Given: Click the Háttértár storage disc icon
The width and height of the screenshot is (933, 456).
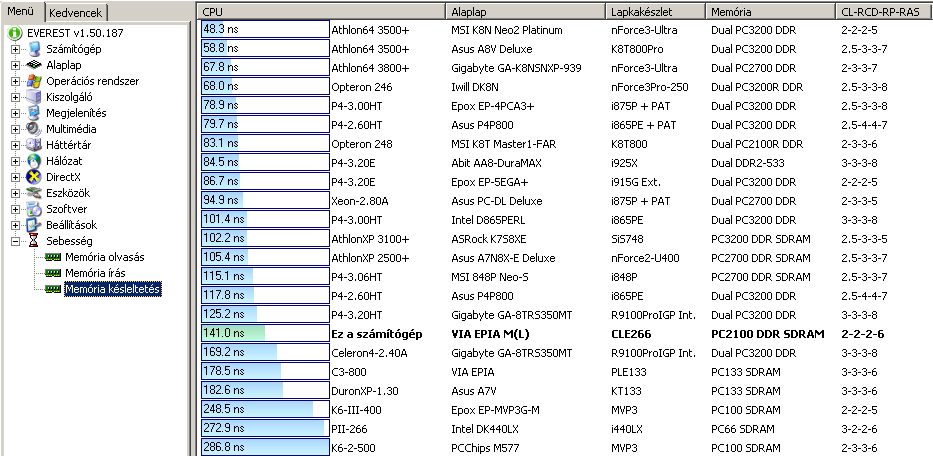Looking at the screenshot, I should tap(34, 145).
